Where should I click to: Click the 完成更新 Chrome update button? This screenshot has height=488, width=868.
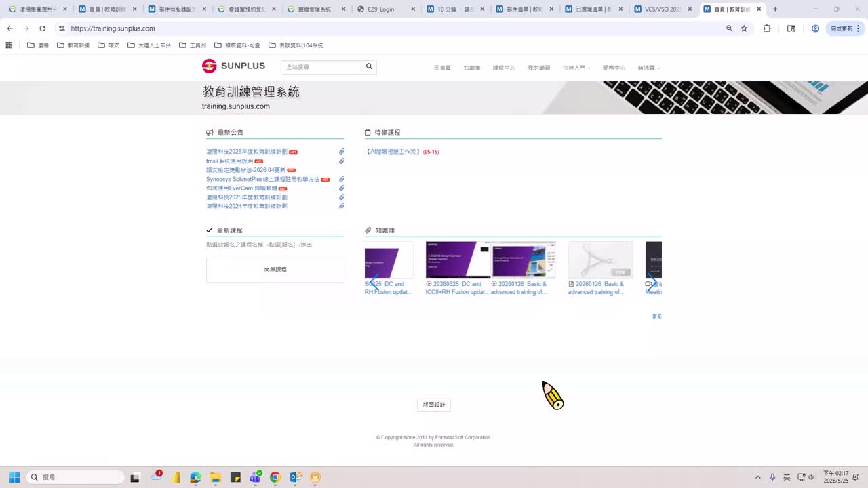[845, 28]
